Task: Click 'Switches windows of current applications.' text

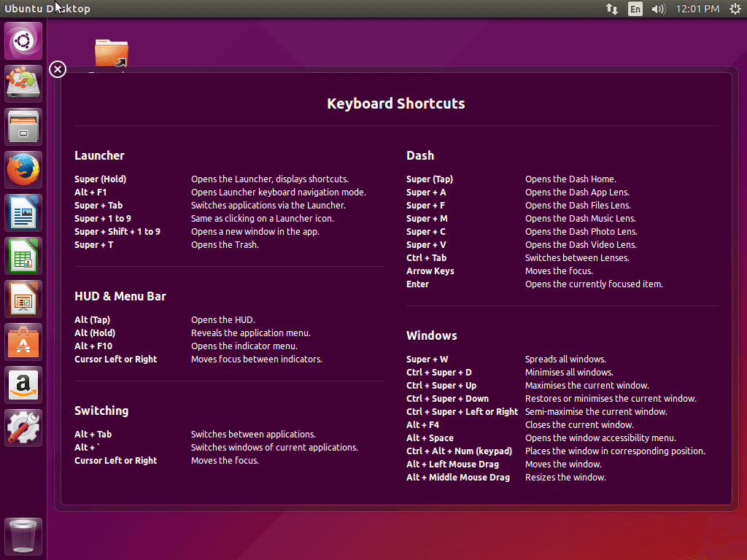Action: (274, 448)
